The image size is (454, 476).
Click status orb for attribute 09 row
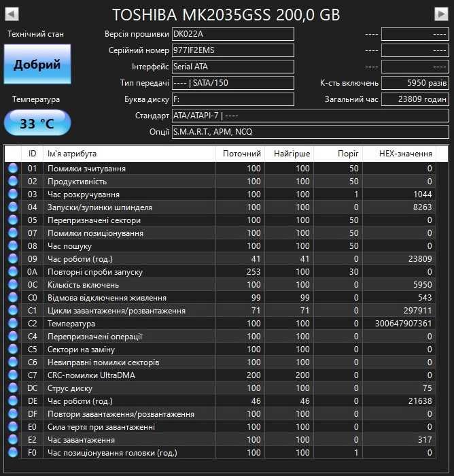point(13,258)
